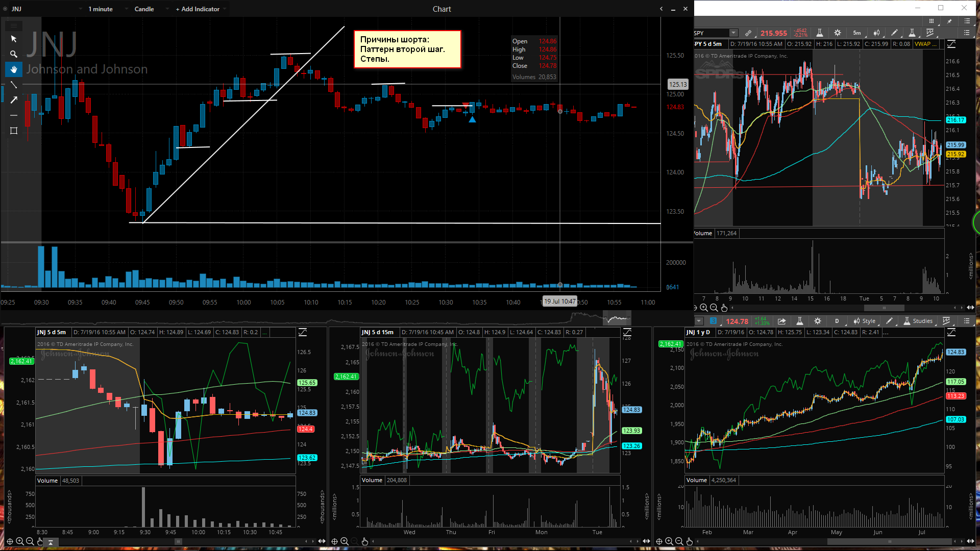The image size is (980, 551).
Task: Click the 125.13 price label on main axis
Action: [x=678, y=84]
